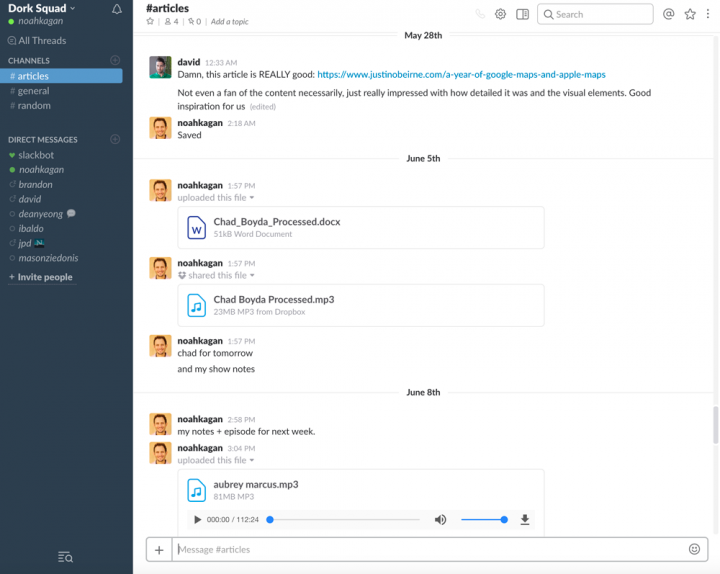Click aubrey marcus mp3 audio file icon
This screenshot has height=574, width=720.
(x=197, y=490)
